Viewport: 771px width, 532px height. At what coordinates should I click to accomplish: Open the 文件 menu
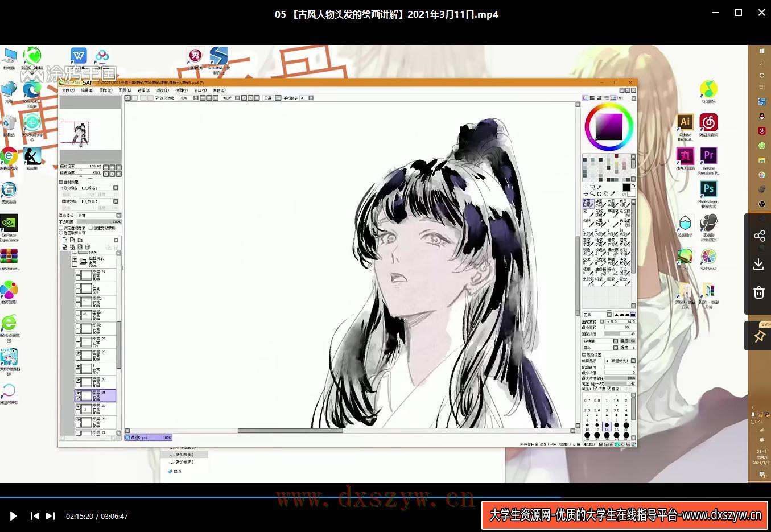click(68, 90)
